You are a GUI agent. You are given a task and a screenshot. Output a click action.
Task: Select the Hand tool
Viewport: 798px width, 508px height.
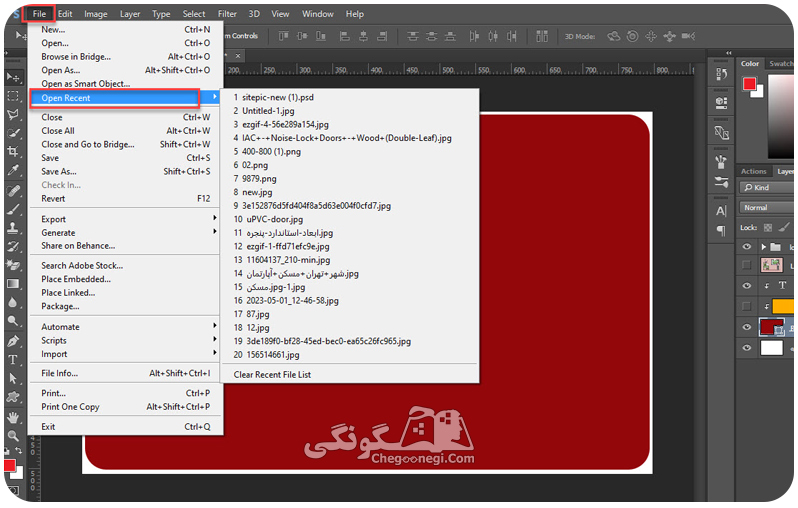click(x=13, y=417)
